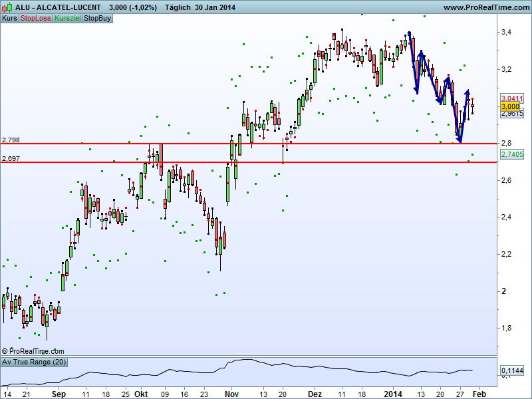Click the green 2,7405 price tag

click(512, 154)
